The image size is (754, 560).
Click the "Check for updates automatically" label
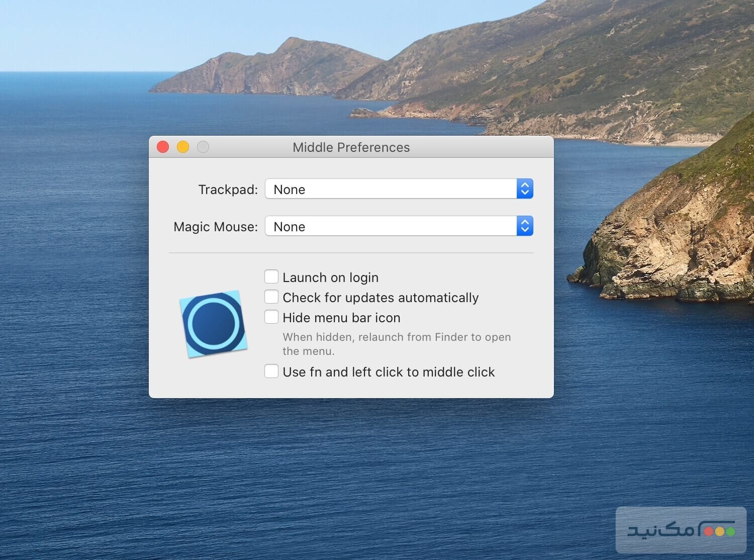pyautogui.click(x=381, y=298)
